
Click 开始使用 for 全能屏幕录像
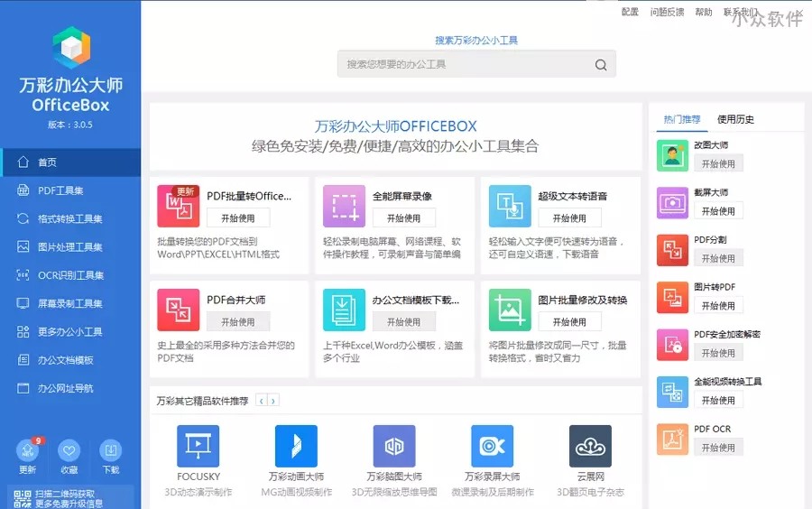pos(404,218)
